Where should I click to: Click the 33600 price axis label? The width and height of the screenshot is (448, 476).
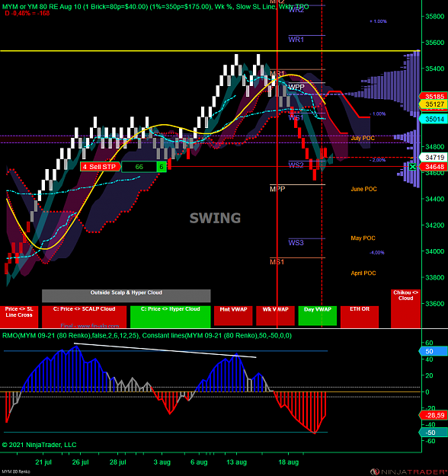[434, 304]
